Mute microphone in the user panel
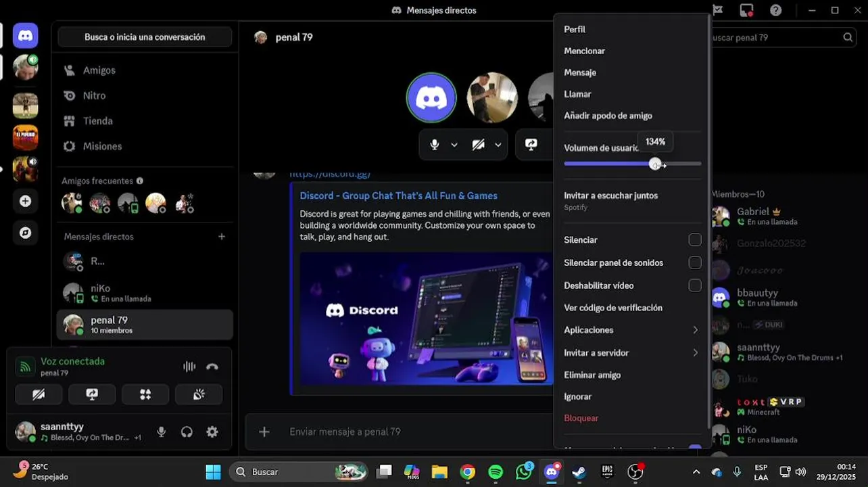This screenshot has width=868, height=487. 161,432
